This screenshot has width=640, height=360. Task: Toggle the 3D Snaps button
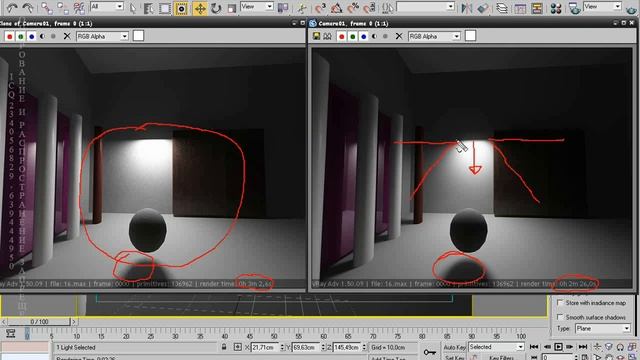[321, 8]
